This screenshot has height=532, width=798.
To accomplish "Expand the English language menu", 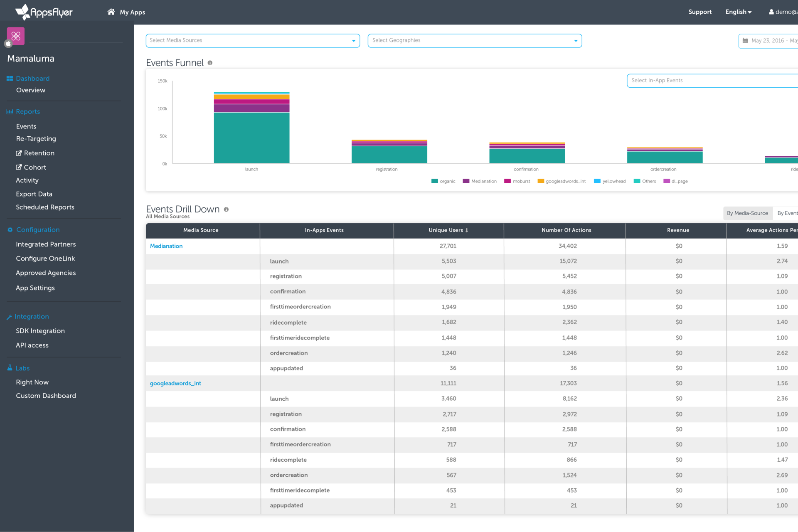I will click(738, 12).
